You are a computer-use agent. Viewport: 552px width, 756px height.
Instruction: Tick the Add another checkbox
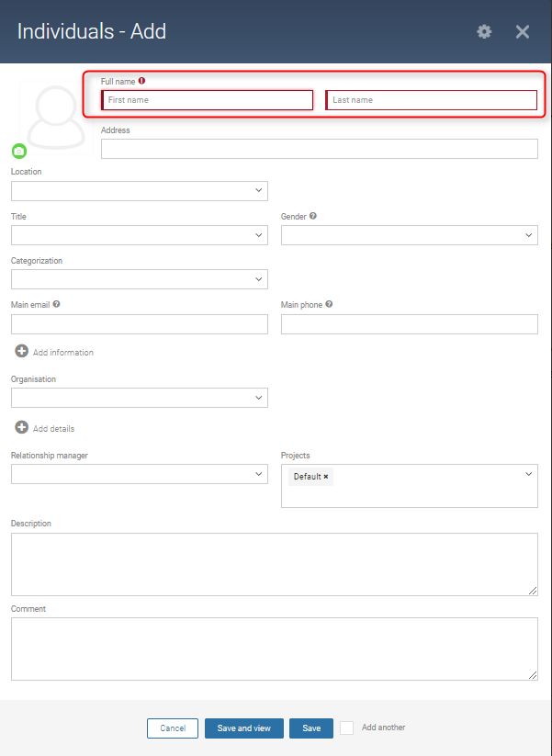346,728
